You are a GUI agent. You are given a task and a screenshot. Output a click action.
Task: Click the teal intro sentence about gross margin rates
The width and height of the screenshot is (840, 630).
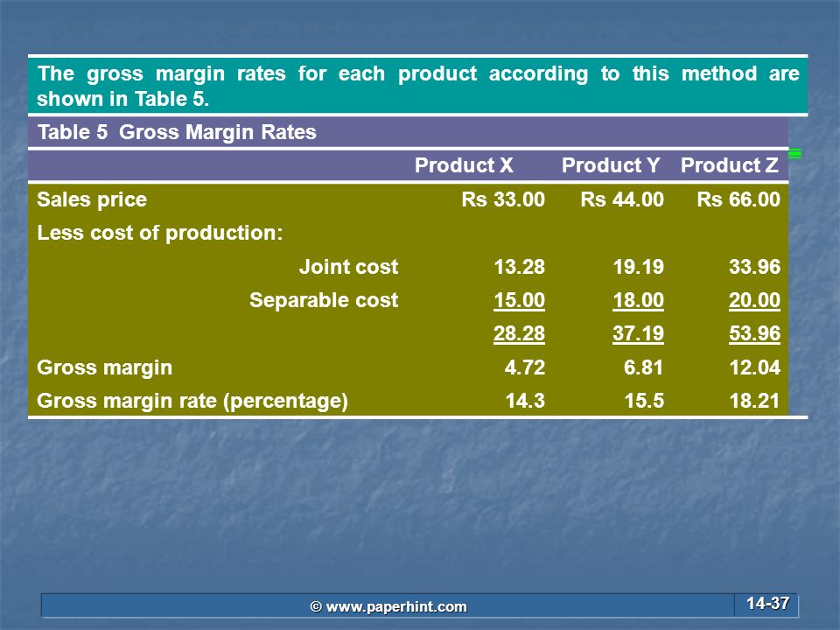(418, 86)
